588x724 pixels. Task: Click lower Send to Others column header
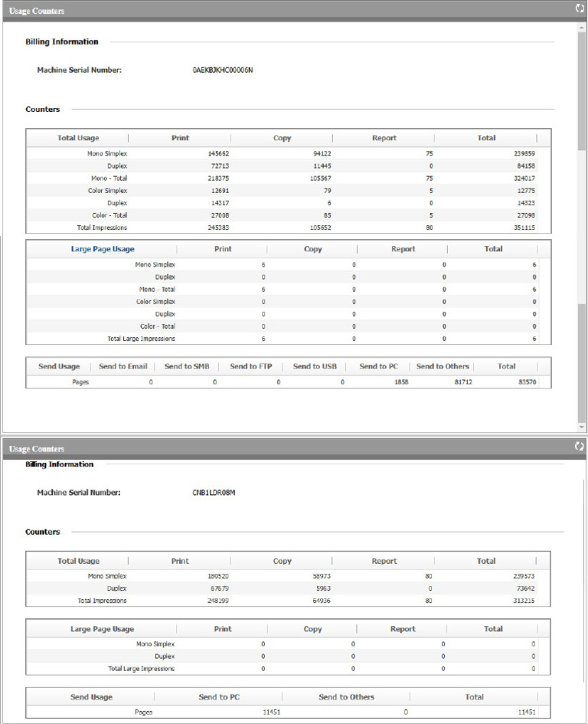(346, 697)
